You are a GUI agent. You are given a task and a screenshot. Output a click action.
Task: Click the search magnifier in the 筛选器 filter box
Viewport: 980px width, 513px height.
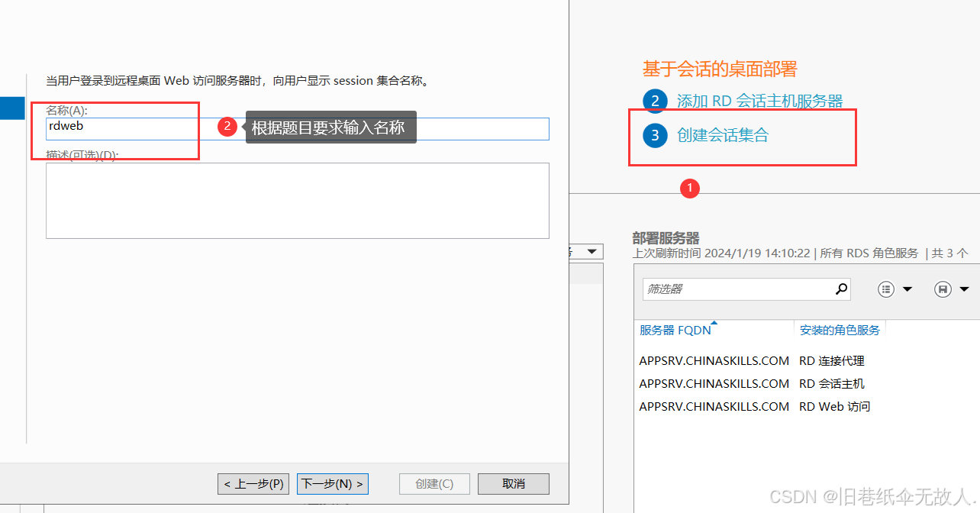click(x=840, y=289)
